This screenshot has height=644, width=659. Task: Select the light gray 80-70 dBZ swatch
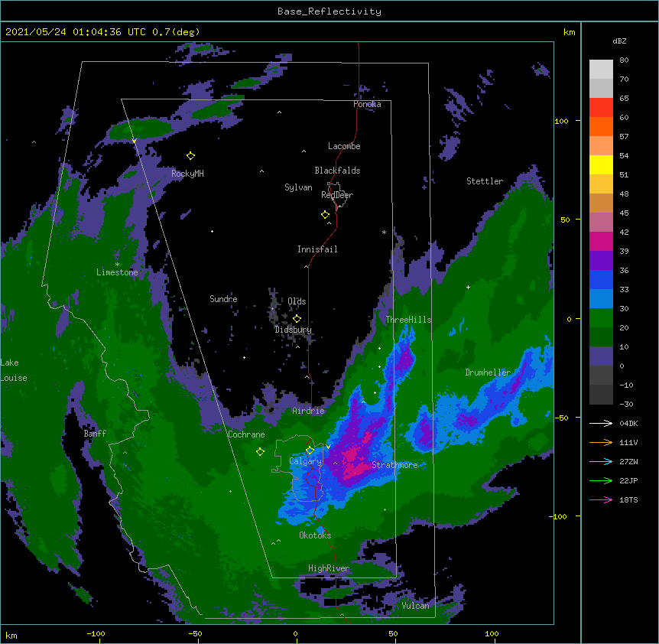pos(601,70)
